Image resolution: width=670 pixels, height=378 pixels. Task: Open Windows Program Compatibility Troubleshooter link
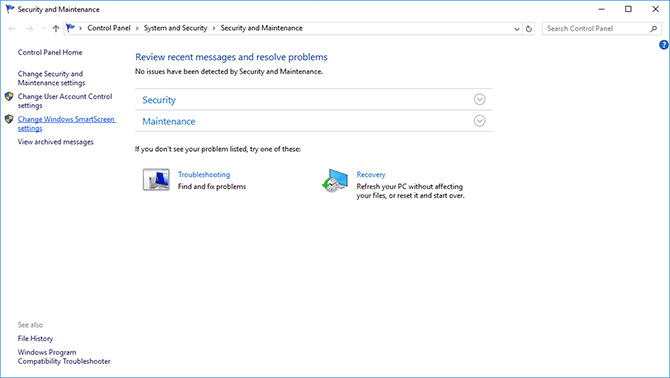point(64,357)
